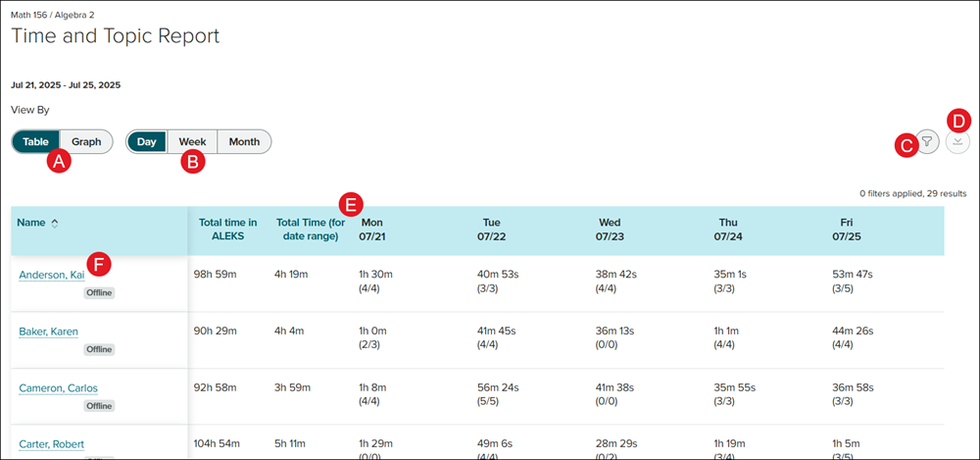Sort by Name column arrows
Screen dimensions: 980x460
tap(55, 224)
